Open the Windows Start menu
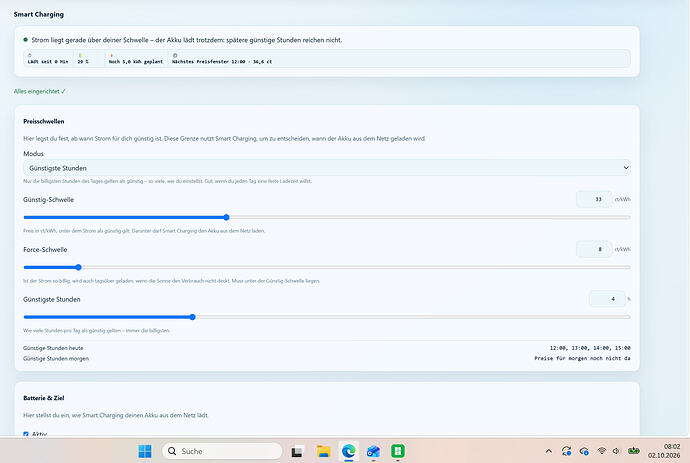The image size is (690, 463). click(x=145, y=451)
